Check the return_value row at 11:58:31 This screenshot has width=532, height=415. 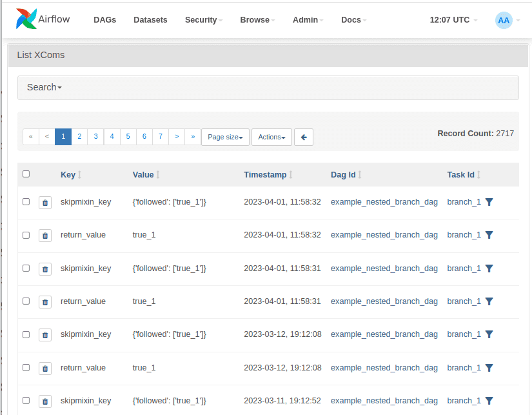pos(26,301)
